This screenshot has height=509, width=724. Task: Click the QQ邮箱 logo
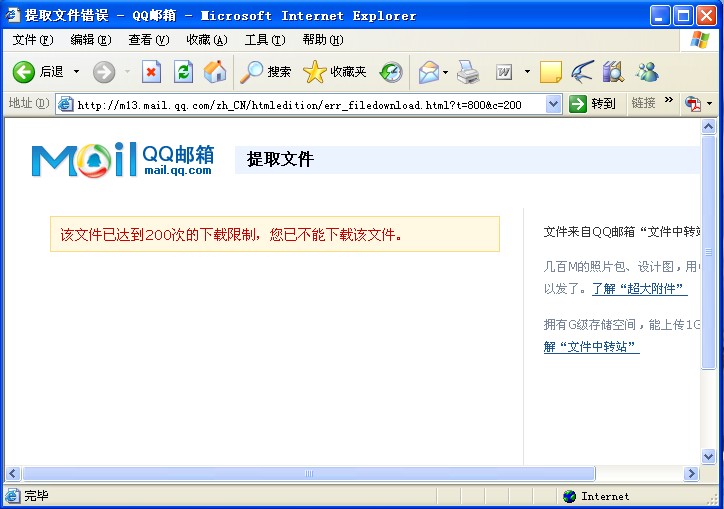tap(122, 160)
